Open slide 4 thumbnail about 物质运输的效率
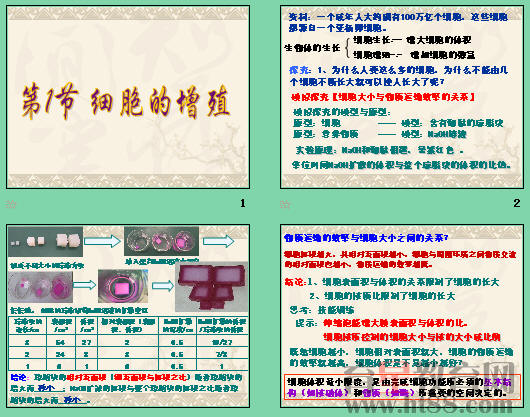 (402, 316)
